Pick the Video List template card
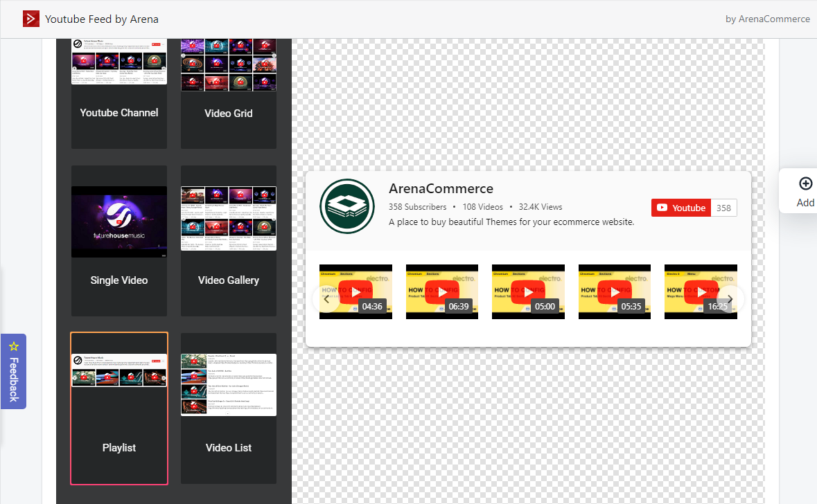Viewport: 817px width, 504px height. click(x=229, y=408)
